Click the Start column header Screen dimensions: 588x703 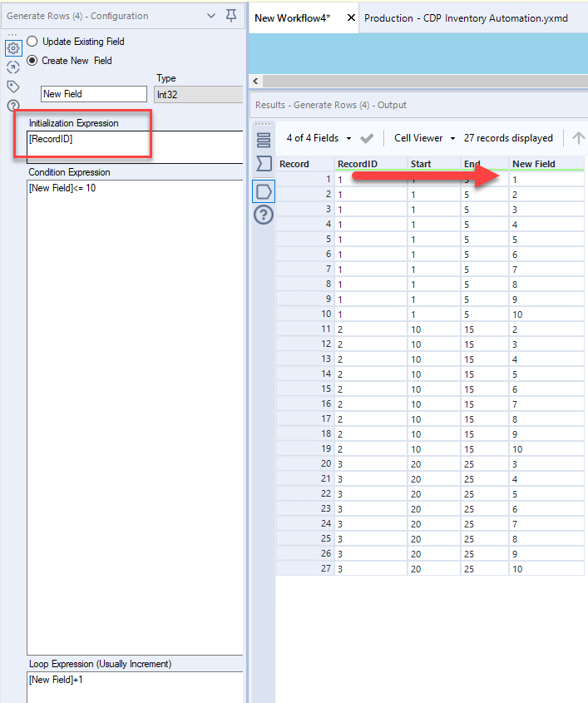pyautogui.click(x=434, y=164)
